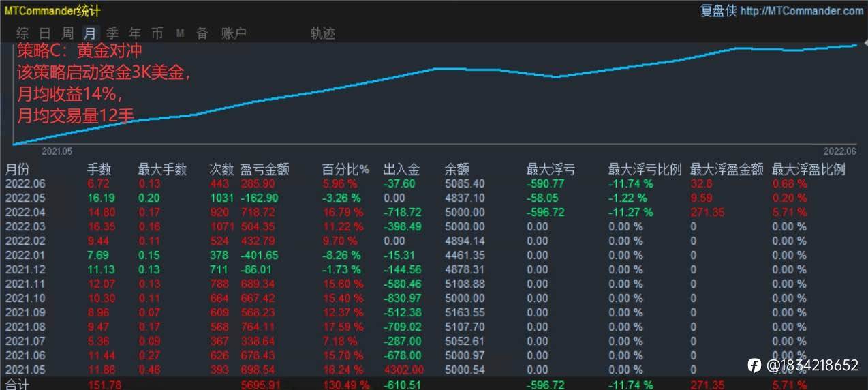Open the http://MTCommander.com link
This screenshot has height=390, width=868.
click(x=801, y=11)
